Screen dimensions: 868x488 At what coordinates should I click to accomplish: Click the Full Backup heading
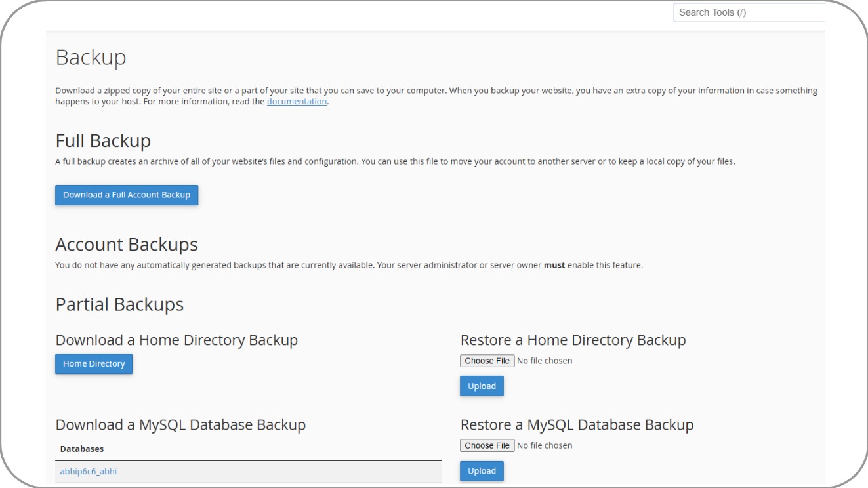[103, 141]
